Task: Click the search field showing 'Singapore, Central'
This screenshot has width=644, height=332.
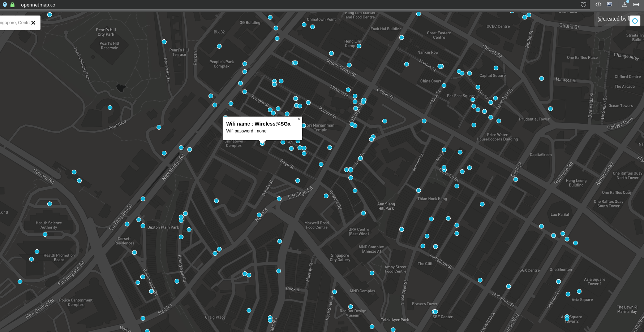Action: pos(14,22)
